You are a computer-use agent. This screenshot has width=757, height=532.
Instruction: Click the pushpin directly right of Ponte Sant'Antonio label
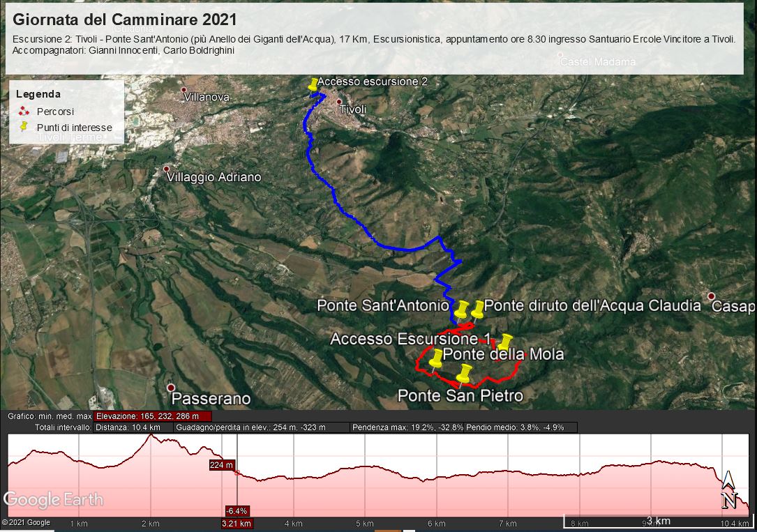click(x=462, y=310)
